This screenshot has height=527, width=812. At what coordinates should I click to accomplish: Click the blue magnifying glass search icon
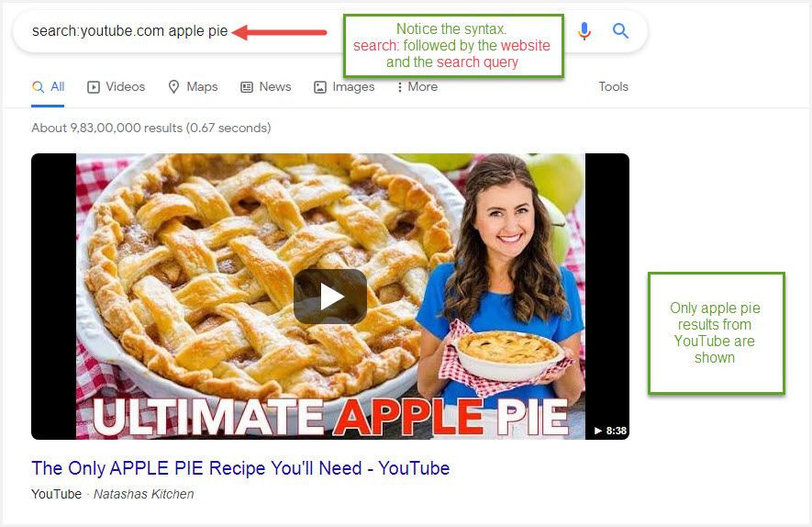click(x=621, y=31)
